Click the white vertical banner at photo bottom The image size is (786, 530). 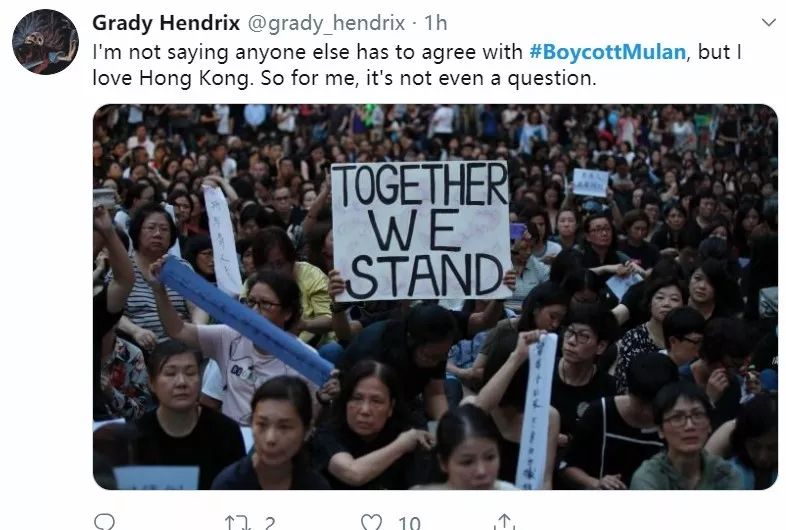(x=536, y=410)
